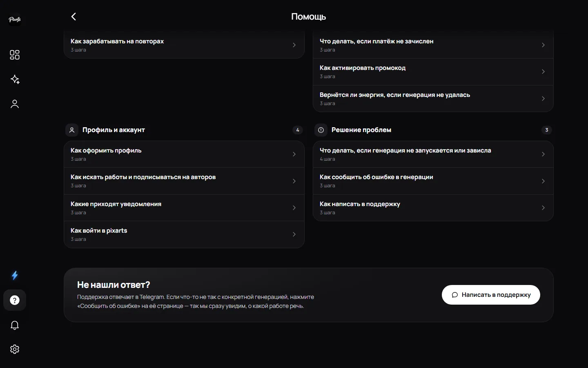Open the settings gear icon
The height and width of the screenshot is (368, 588).
click(x=15, y=349)
